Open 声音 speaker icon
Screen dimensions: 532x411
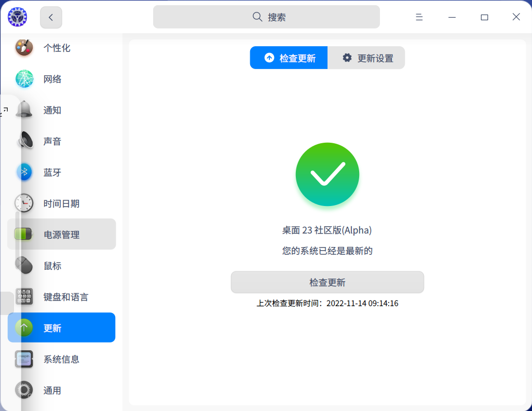25,141
